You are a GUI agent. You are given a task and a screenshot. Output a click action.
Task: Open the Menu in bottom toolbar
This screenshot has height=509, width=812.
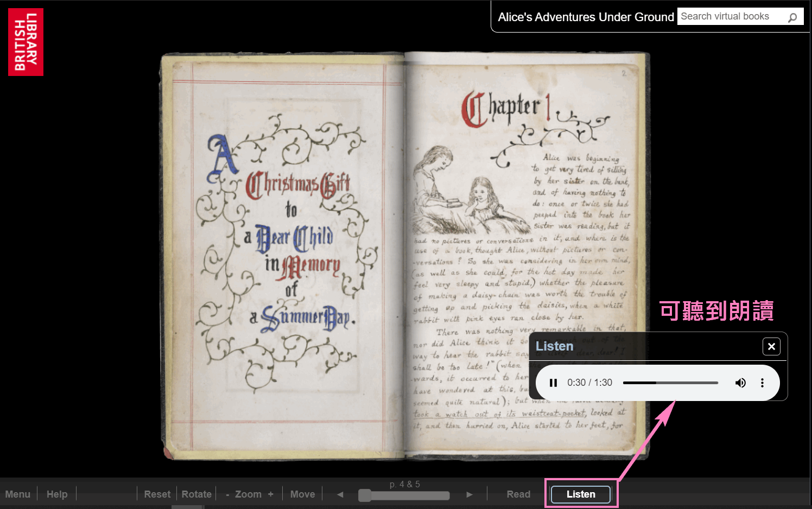click(18, 494)
